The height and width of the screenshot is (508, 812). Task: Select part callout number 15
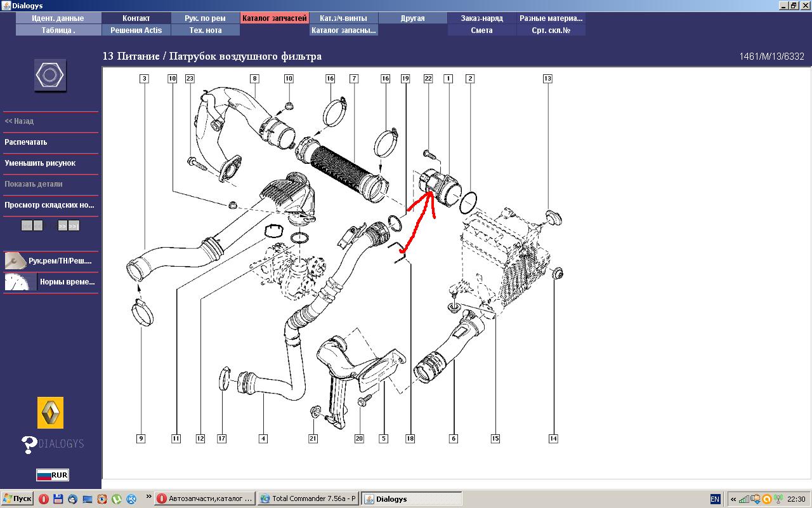point(495,439)
